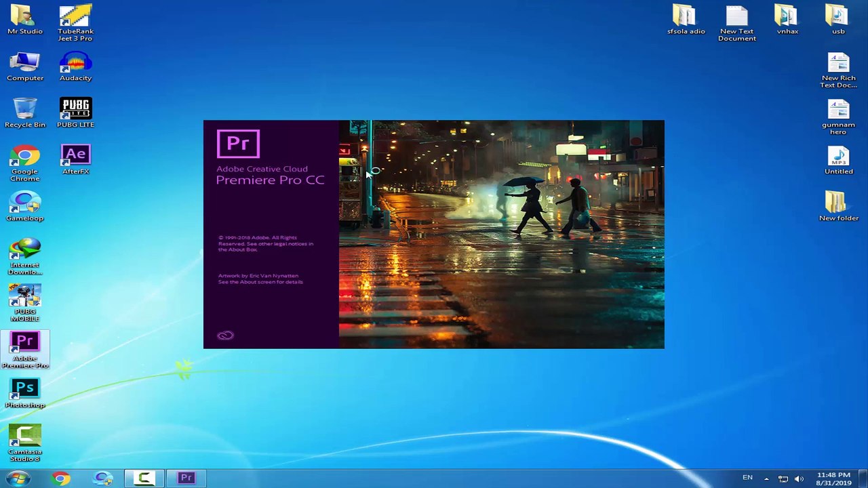Select the Computer desktop icon
The width and height of the screenshot is (868, 488).
point(24,66)
